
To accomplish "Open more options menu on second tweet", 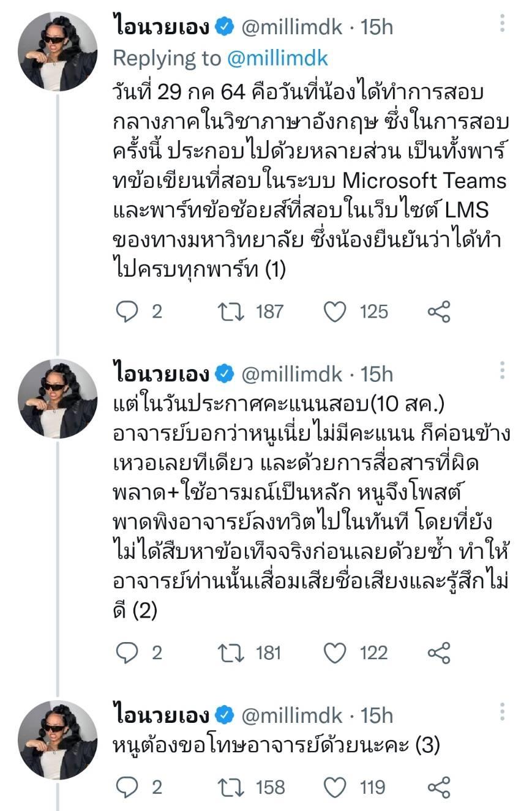I will [502, 370].
